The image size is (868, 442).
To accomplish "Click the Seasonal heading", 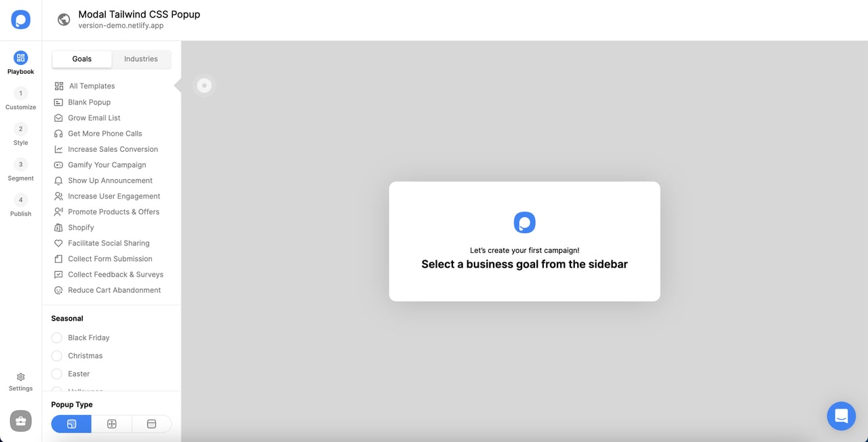I will [67, 319].
